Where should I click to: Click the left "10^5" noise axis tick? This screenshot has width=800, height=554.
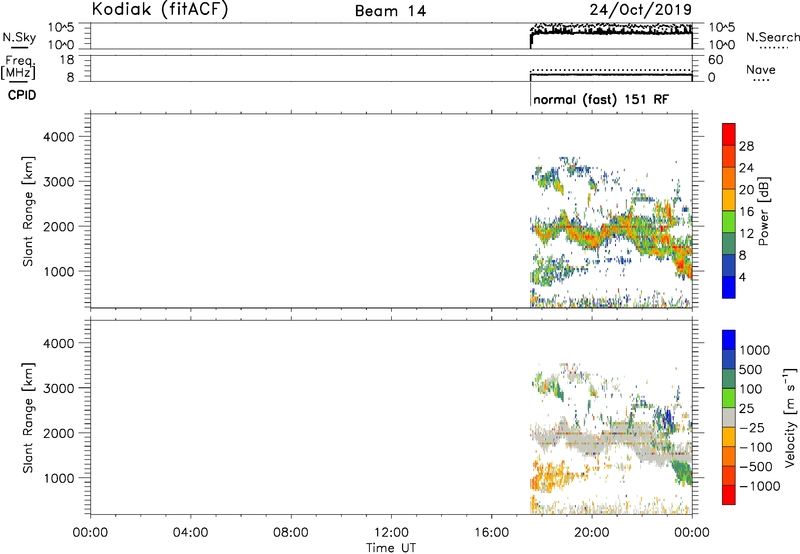coord(61,28)
